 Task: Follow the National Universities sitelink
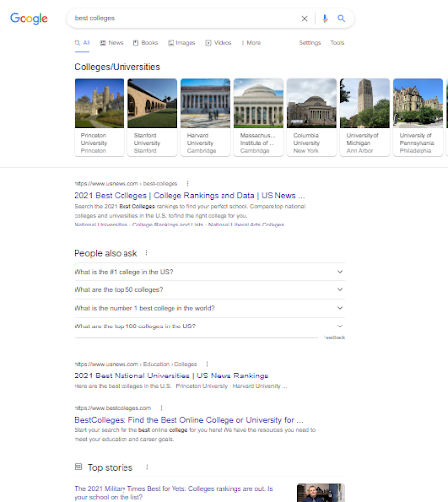click(x=101, y=225)
